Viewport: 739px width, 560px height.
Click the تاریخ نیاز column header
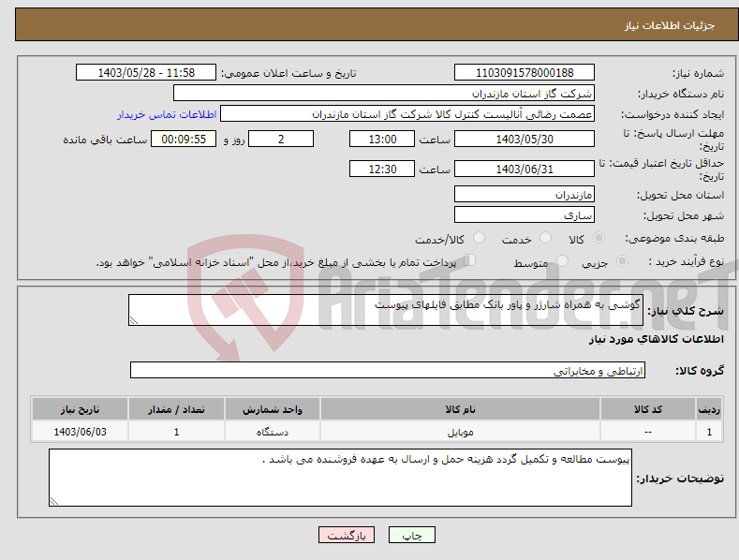click(x=81, y=409)
